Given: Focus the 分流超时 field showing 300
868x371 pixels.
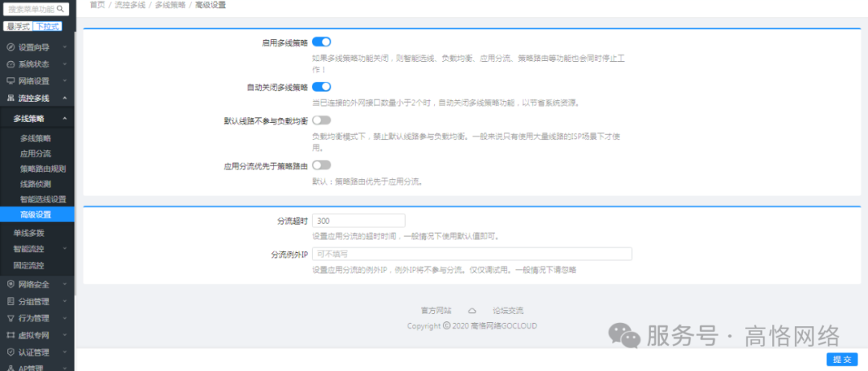Looking at the screenshot, I should (x=358, y=221).
